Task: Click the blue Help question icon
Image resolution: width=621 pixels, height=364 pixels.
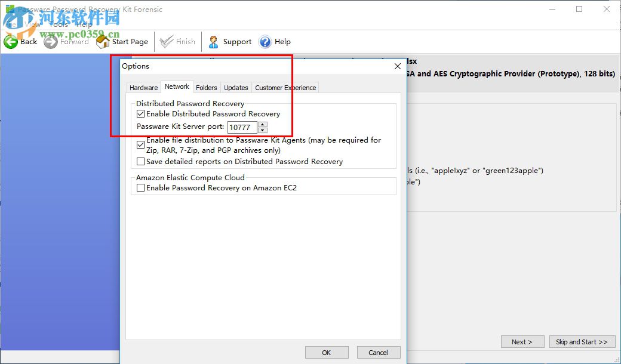Action: coord(265,42)
